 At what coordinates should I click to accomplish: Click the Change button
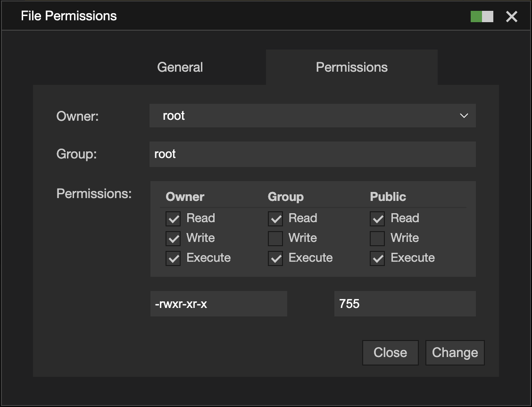click(455, 353)
